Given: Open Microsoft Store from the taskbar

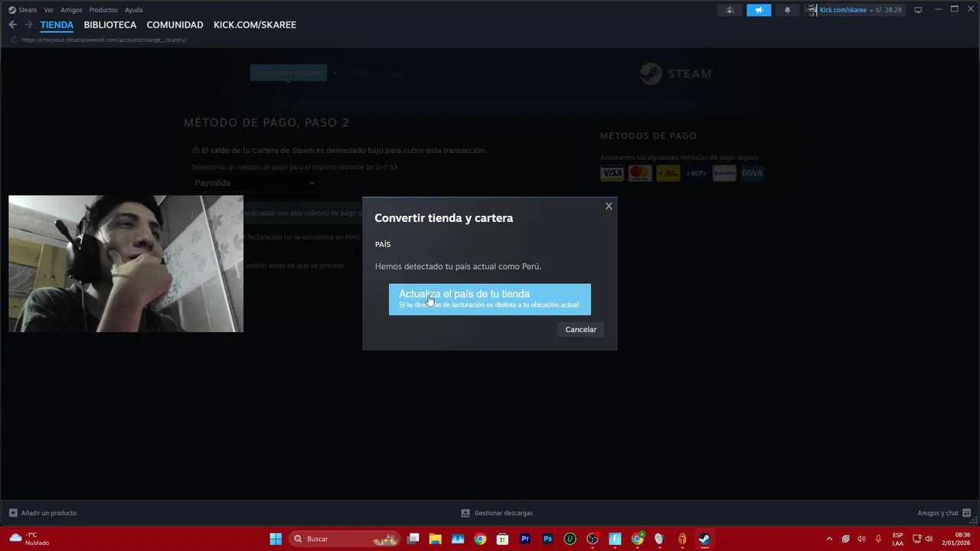Looking at the screenshot, I should [503, 539].
